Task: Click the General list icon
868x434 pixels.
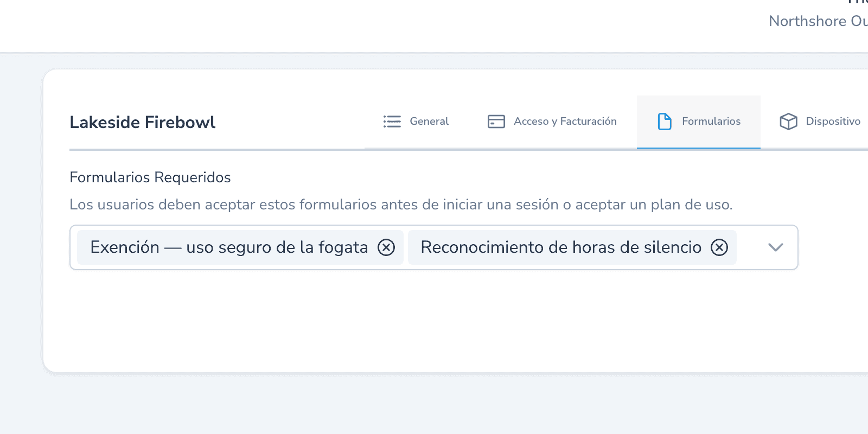Action: 392,122
